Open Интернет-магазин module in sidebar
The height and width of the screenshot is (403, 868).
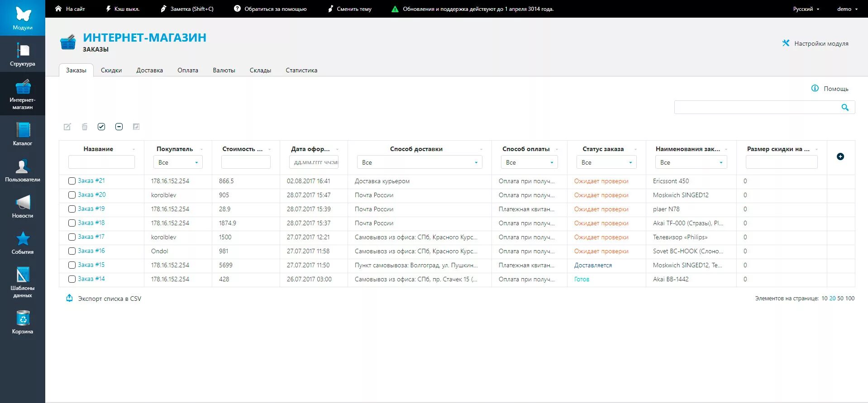click(x=23, y=94)
